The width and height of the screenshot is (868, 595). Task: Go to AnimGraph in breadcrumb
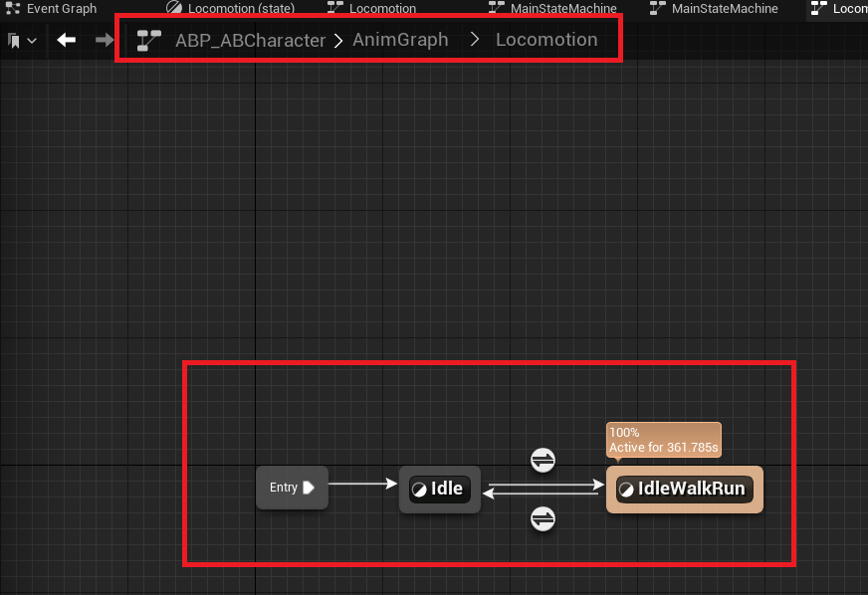tap(400, 40)
